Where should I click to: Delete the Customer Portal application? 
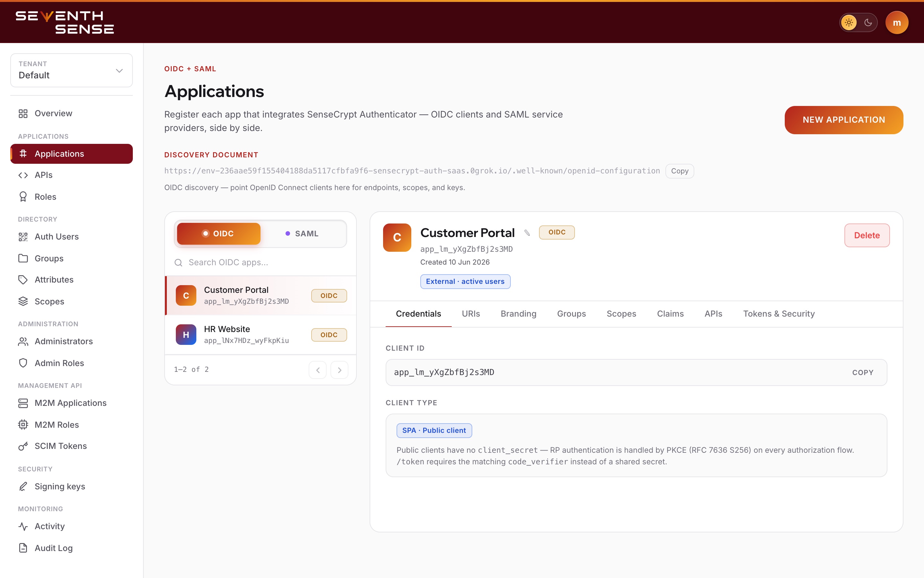point(867,235)
